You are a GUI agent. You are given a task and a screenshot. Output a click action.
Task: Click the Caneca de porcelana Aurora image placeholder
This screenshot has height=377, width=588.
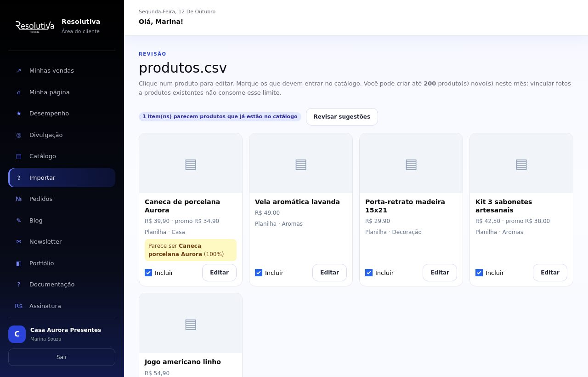click(x=191, y=163)
